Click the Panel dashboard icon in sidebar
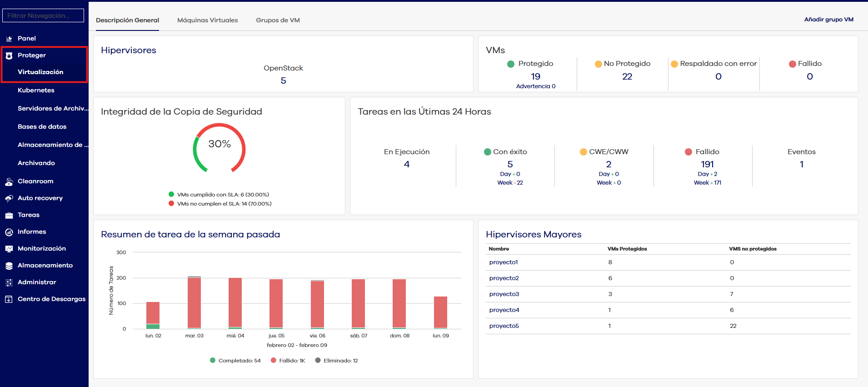 (9, 39)
